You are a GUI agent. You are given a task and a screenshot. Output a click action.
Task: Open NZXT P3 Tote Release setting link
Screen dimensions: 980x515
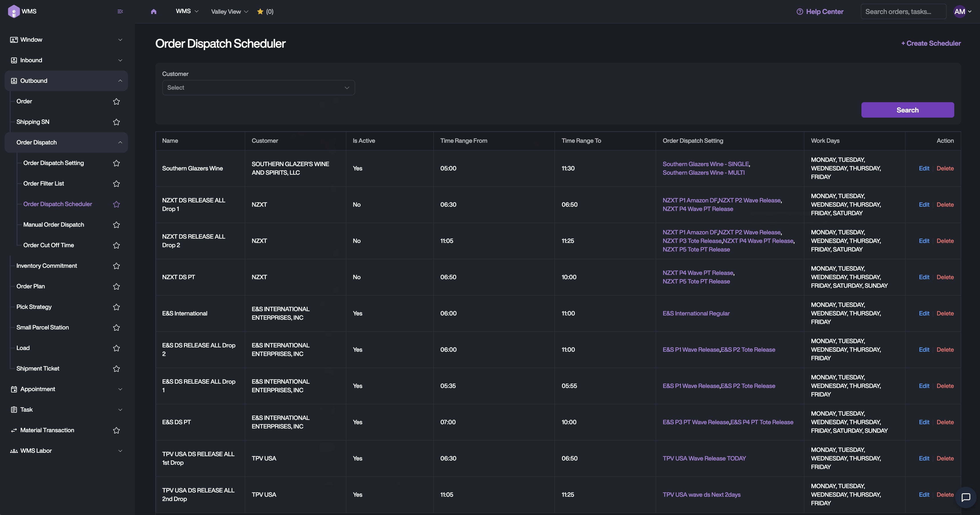[x=692, y=241]
